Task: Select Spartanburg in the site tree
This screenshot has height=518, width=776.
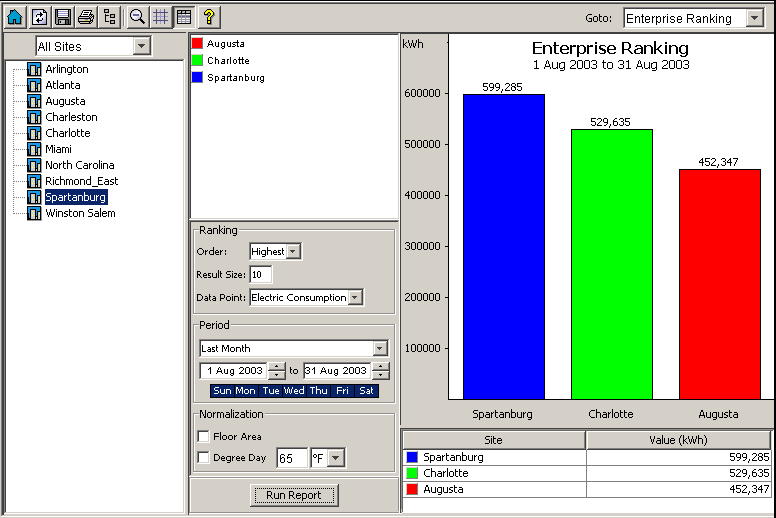Action: pyautogui.click(x=75, y=197)
